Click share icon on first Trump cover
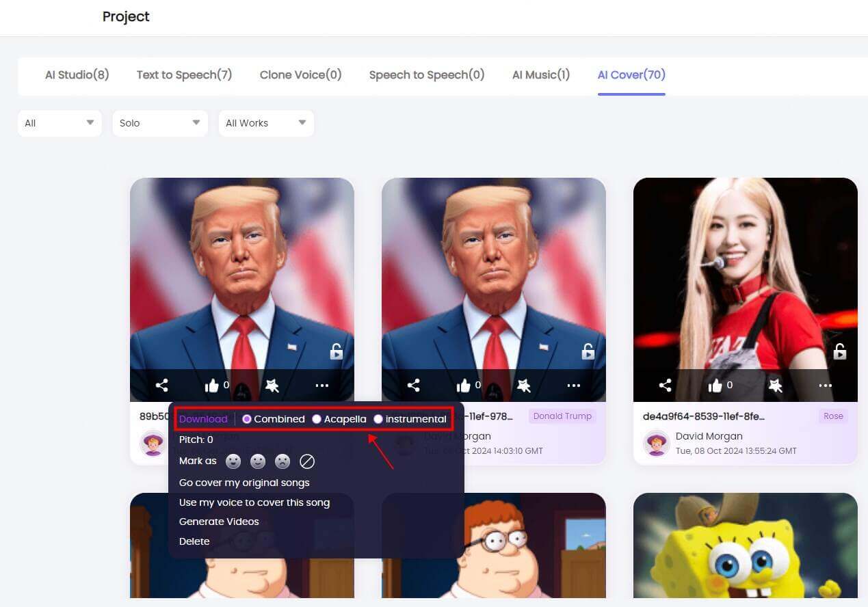Screen dimensions: 868x607 click(161, 386)
